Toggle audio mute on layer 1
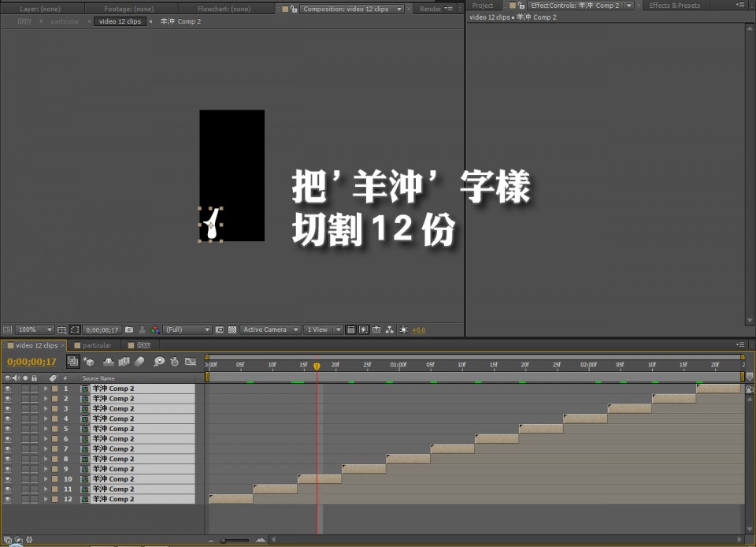The height and width of the screenshot is (547, 756). (x=15, y=389)
